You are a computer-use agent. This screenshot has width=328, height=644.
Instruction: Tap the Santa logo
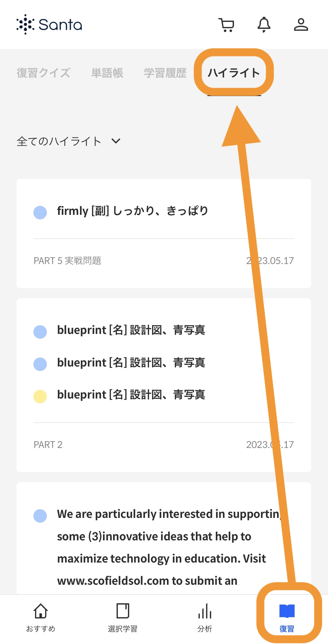pyautogui.click(x=49, y=24)
